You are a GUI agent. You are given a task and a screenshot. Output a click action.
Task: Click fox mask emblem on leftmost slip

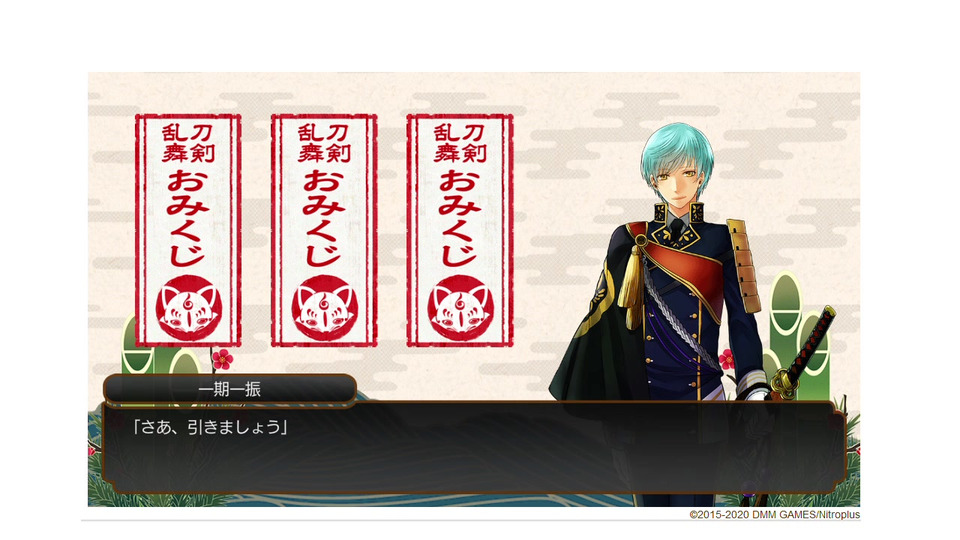188,308
